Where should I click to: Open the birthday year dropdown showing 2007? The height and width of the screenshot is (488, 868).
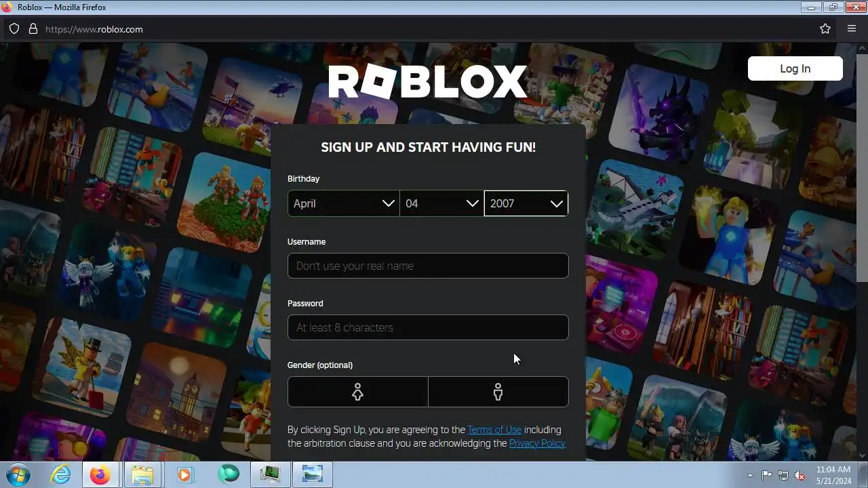tap(526, 203)
